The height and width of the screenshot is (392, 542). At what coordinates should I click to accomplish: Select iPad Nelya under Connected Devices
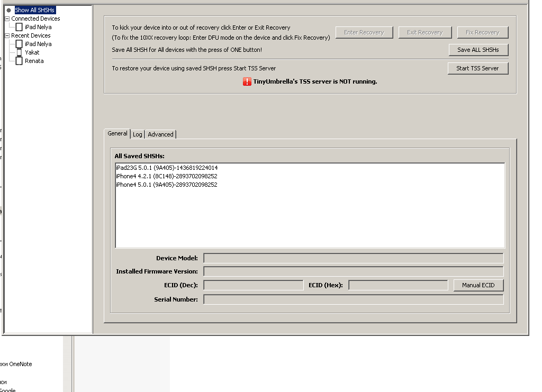click(x=38, y=27)
